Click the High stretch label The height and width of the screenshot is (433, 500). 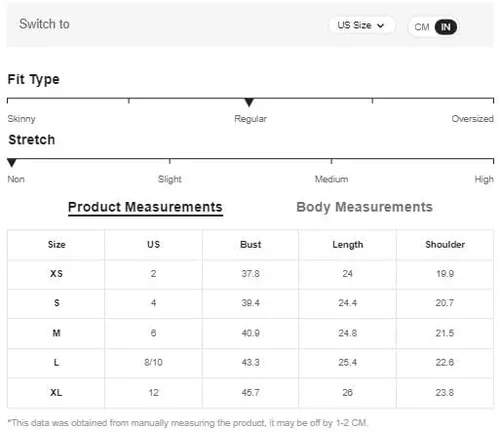484,179
